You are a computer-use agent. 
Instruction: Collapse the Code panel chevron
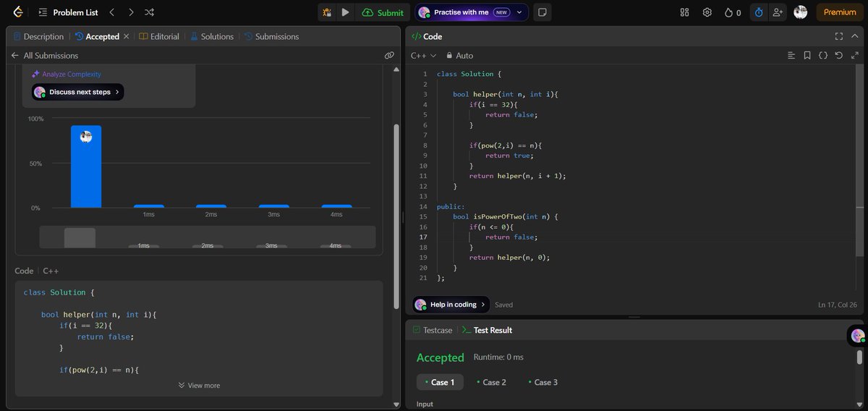pyautogui.click(x=856, y=36)
